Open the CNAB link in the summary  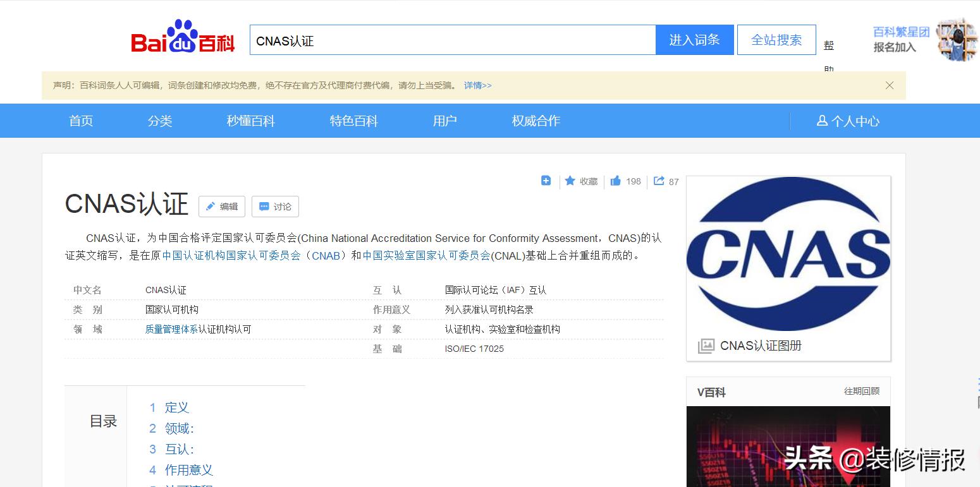(x=326, y=256)
